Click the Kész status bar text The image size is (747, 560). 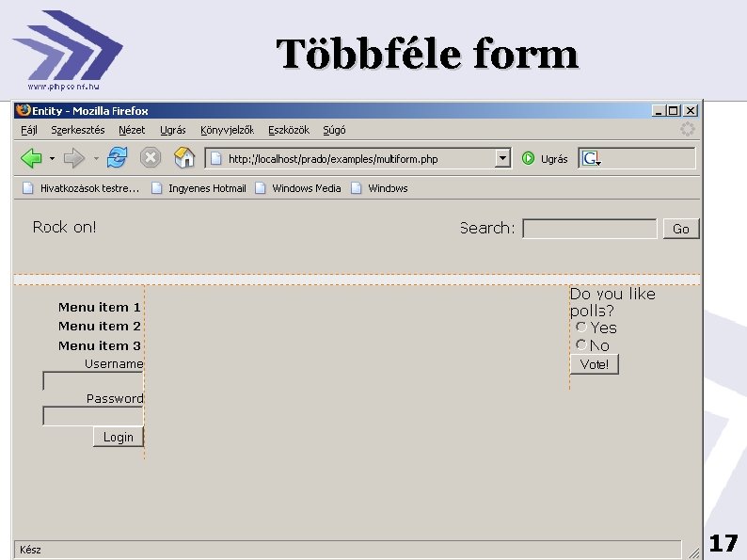point(30,550)
